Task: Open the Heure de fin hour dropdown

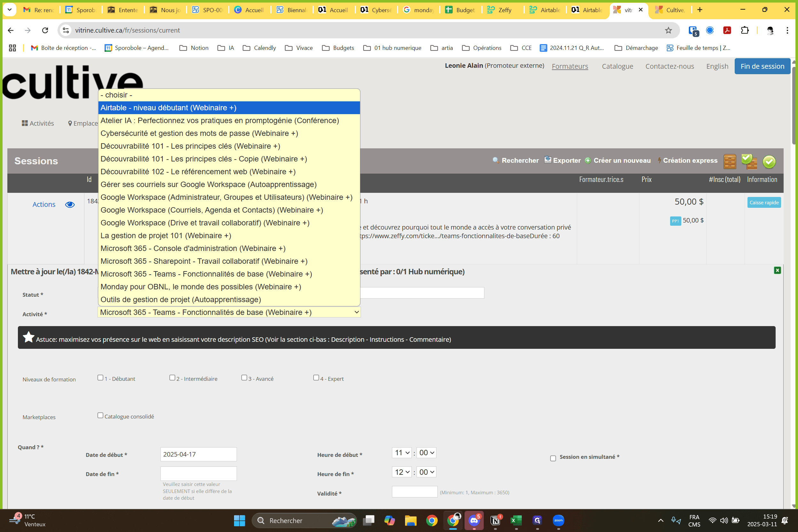Action: coord(402,472)
